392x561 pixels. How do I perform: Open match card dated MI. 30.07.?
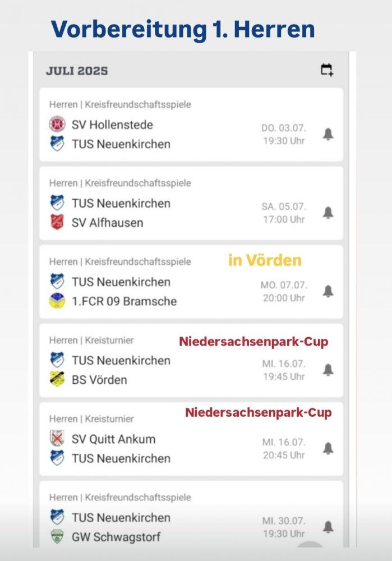[191, 514]
